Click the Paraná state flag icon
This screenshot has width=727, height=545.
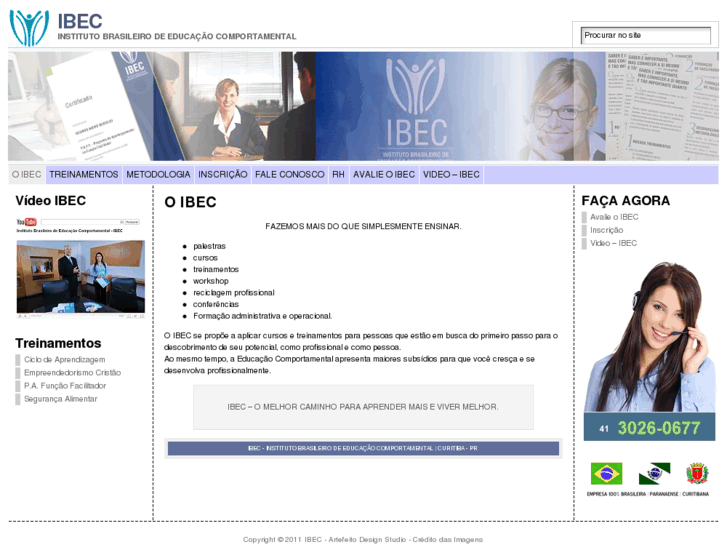click(x=654, y=474)
